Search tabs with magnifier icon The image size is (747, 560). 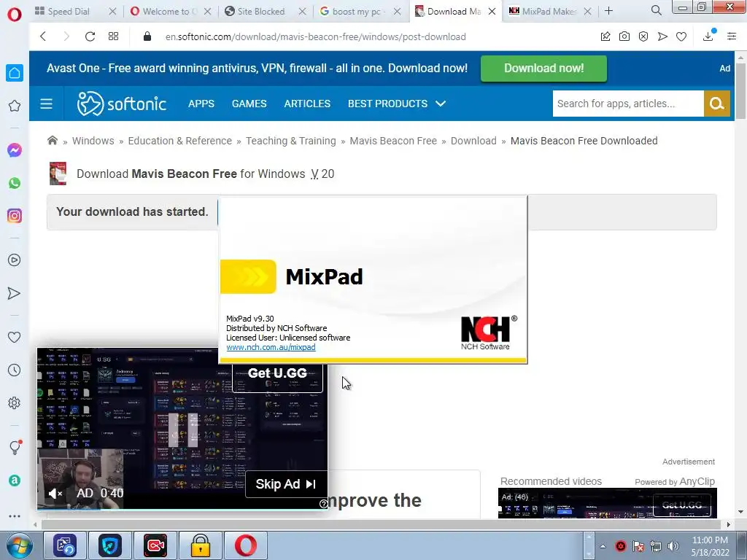(656, 10)
